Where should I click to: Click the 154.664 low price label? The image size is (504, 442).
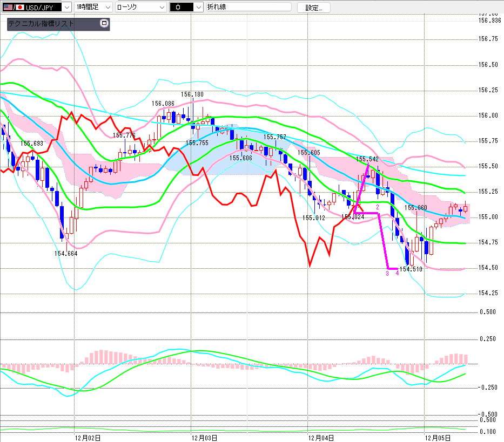pos(66,253)
